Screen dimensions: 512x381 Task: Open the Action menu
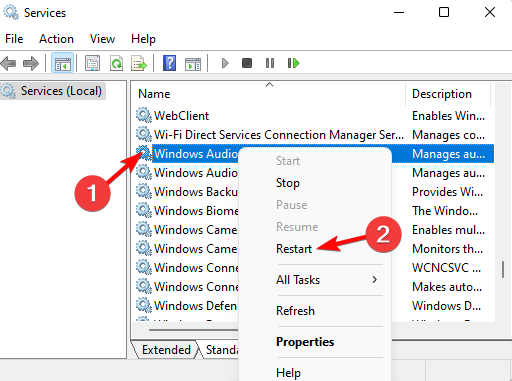tap(56, 39)
